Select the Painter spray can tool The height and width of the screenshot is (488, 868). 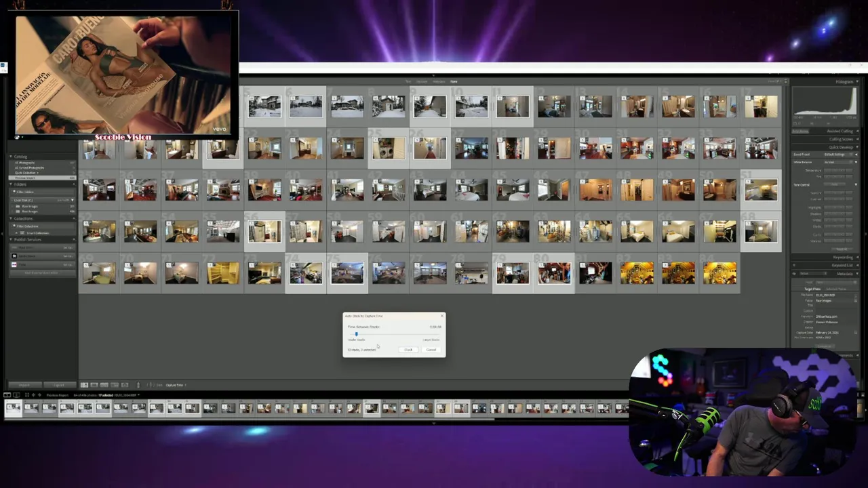(138, 385)
